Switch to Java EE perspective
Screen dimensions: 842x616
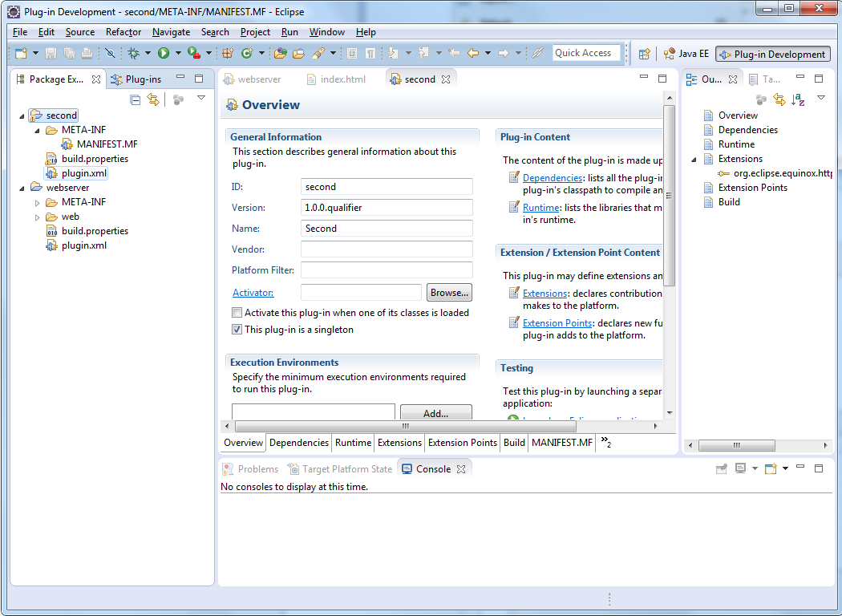point(686,54)
